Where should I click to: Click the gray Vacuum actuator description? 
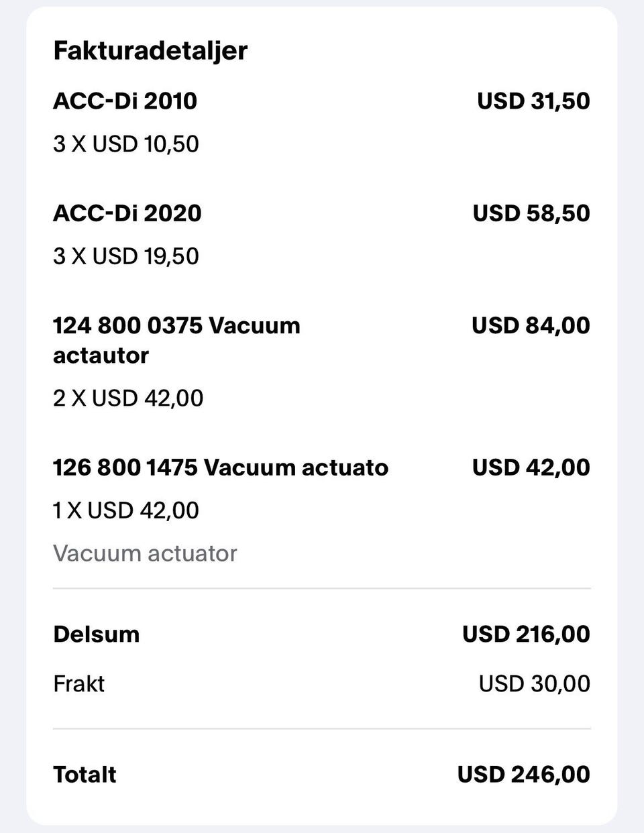[145, 554]
